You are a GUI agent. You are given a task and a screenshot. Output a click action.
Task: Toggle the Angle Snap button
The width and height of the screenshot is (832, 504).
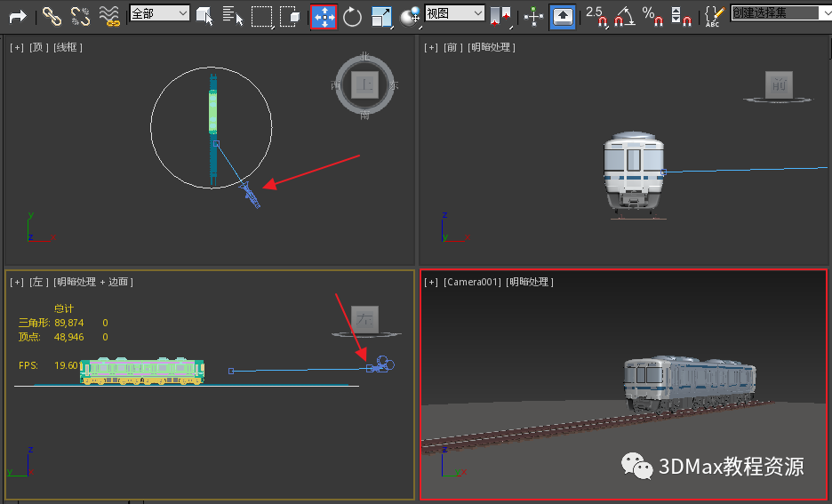point(625,16)
